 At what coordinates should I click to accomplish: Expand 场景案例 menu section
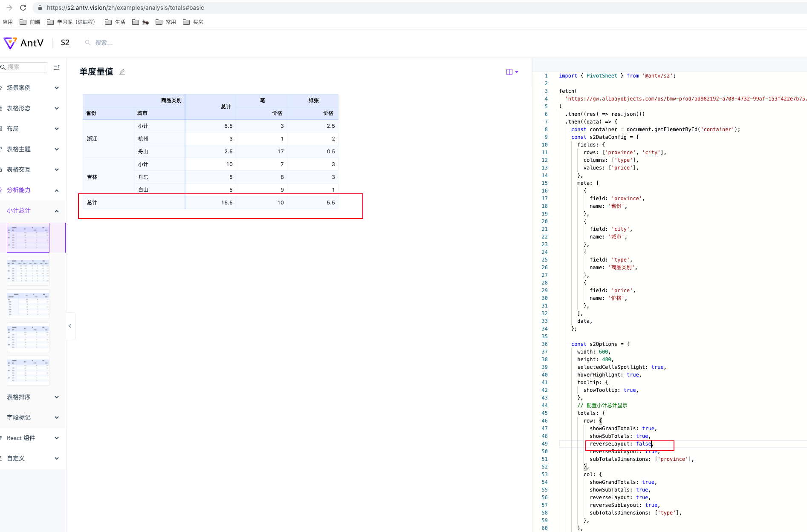click(33, 88)
